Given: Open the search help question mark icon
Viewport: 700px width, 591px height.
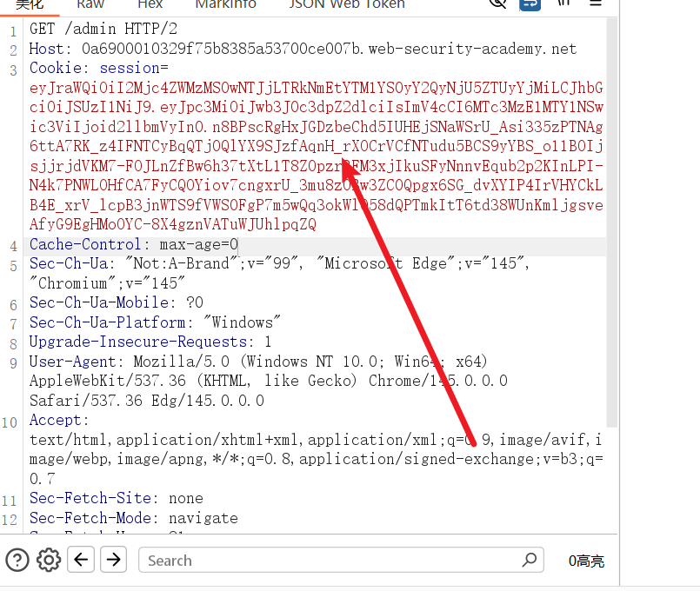Looking at the screenshot, I should coord(17,560).
